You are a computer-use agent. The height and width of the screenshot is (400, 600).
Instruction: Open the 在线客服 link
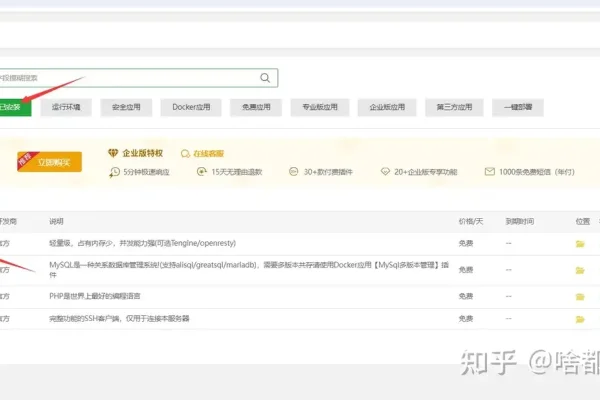click(x=209, y=154)
